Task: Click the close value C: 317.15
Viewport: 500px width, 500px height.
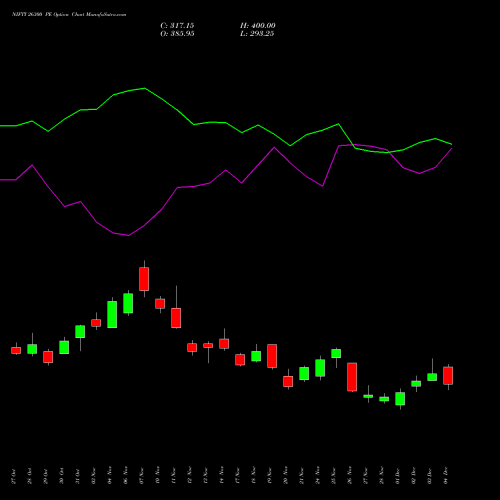Action: click(177, 26)
